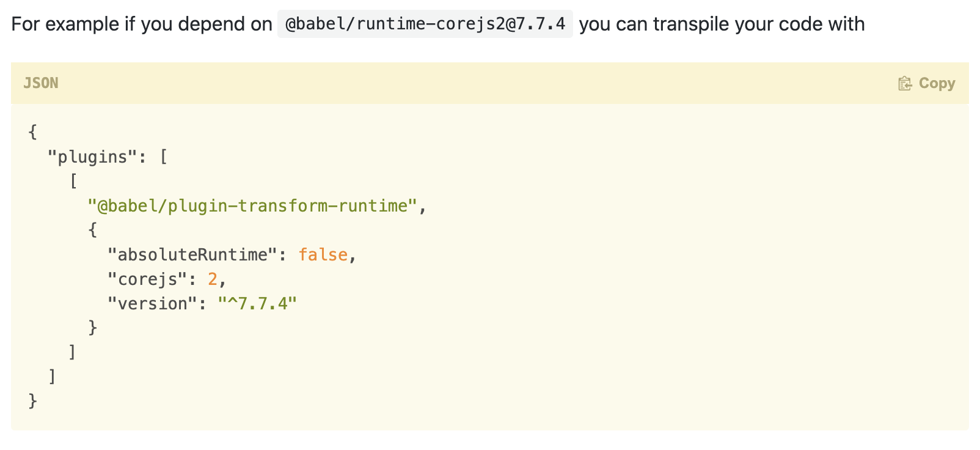Image resolution: width=980 pixels, height=450 pixels.
Task: Click the clipboard copy icon
Action: 905,83
